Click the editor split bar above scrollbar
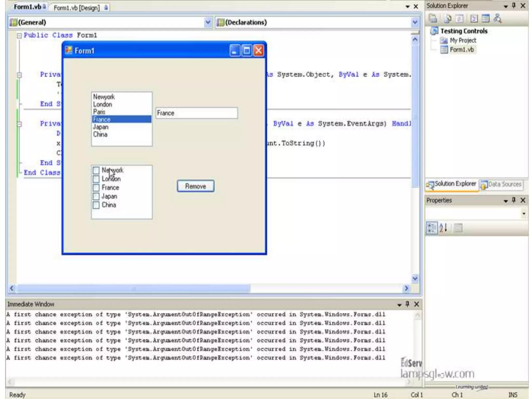The width and height of the screenshot is (532, 399). [x=415, y=32]
